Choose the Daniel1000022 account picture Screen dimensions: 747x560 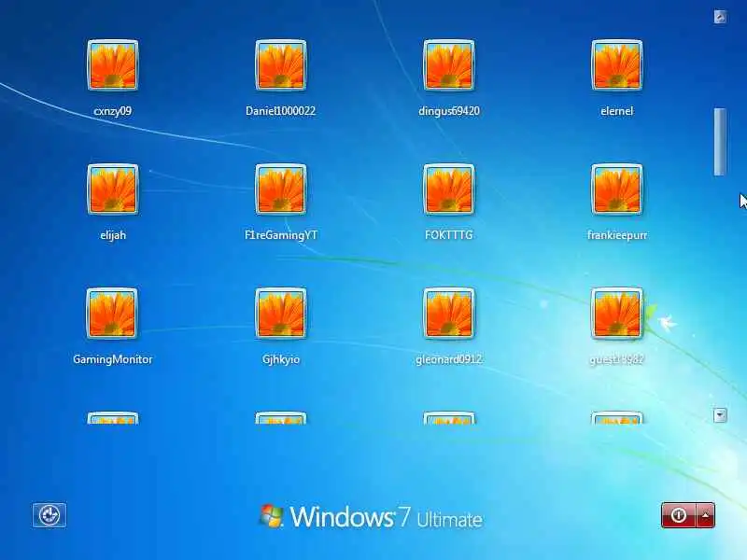(x=281, y=65)
